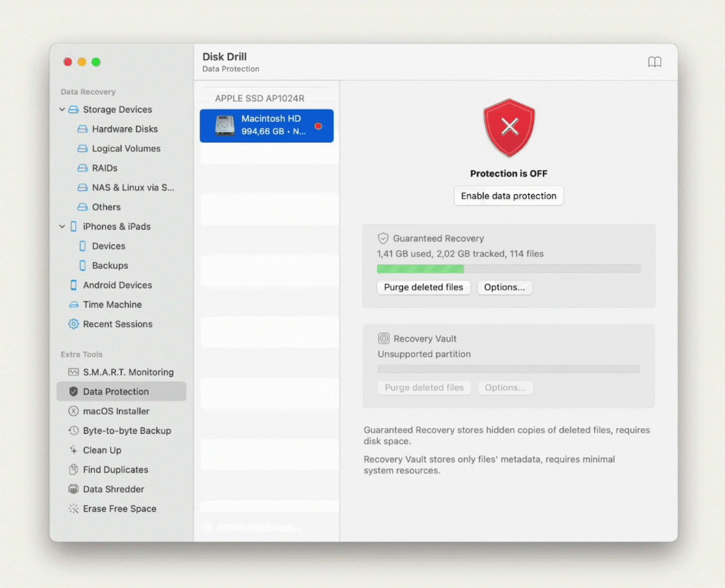This screenshot has width=725, height=588.
Task: Open Guaranteed Recovery Options
Action: point(505,287)
